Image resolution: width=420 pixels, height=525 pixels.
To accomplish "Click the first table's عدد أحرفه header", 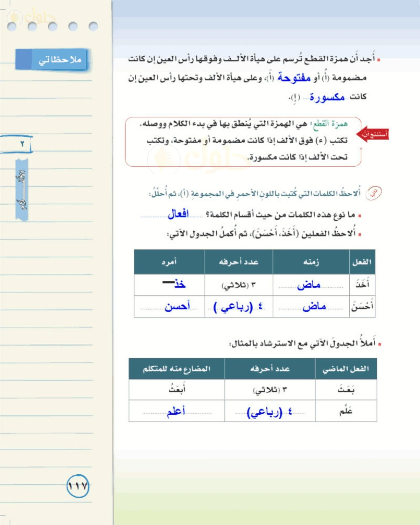I will (238, 262).
